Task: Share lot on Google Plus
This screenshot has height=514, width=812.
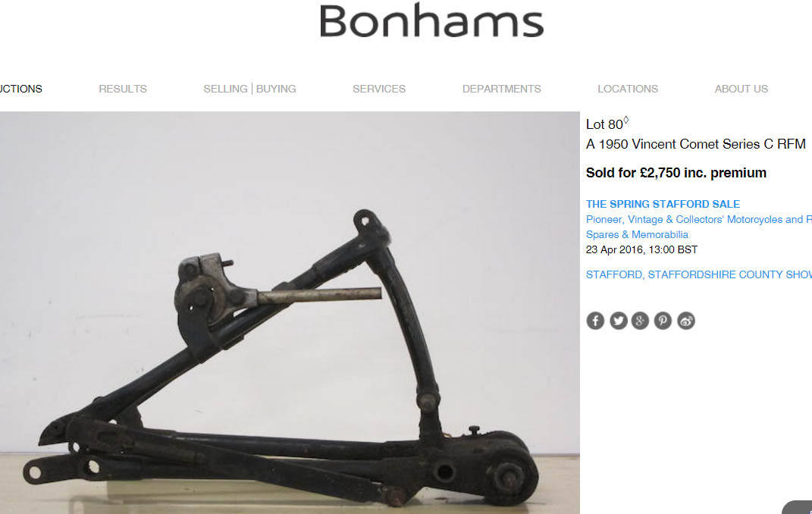Action: pyautogui.click(x=640, y=321)
